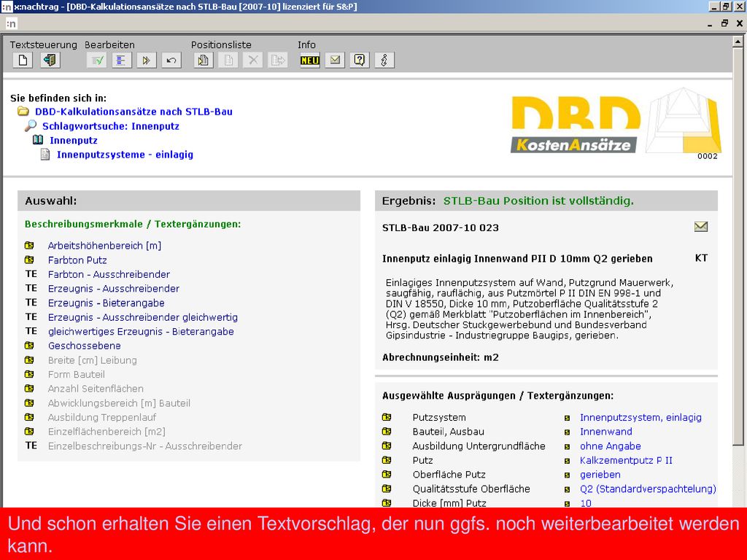Click the greyed copy position icon
This screenshot has height=560, width=747.
(228, 61)
